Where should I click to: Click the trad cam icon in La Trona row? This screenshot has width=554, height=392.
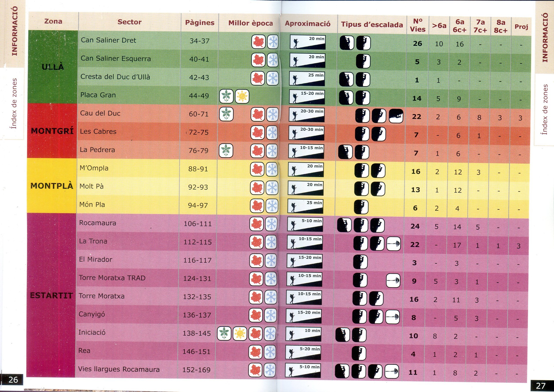[x=393, y=244]
